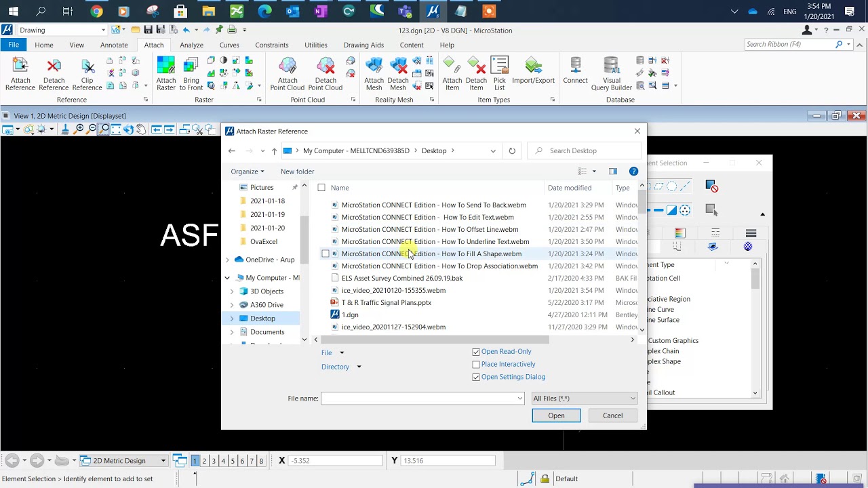Open the Visual Query Builder
The width and height of the screenshot is (868, 488).
click(611, 74)
